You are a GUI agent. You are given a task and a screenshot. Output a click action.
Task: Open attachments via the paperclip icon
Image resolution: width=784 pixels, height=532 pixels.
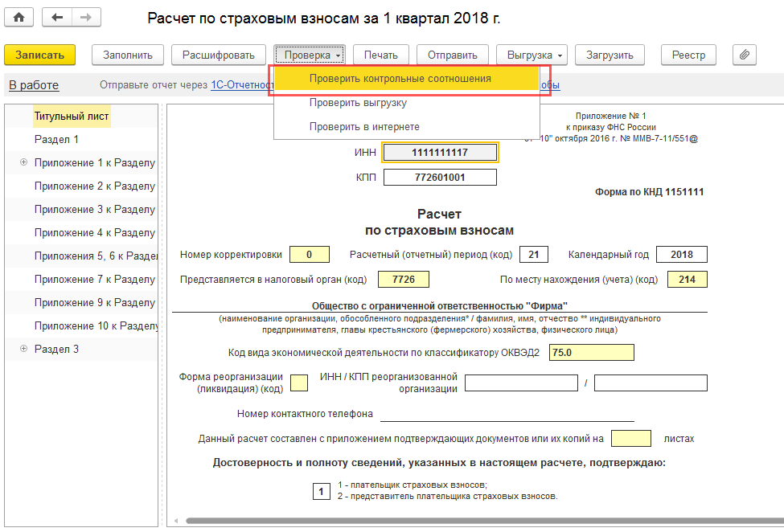click(x=744, y=55)
